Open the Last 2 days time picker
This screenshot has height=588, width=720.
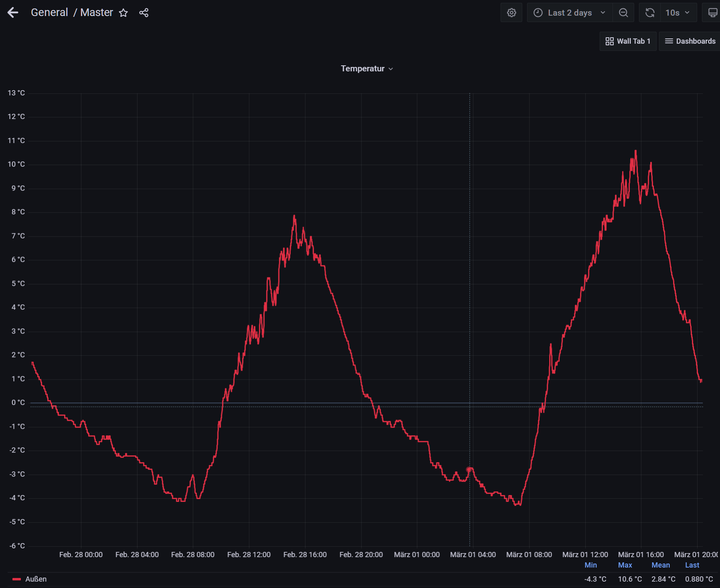pyautogui.click(x=570, y=13)
